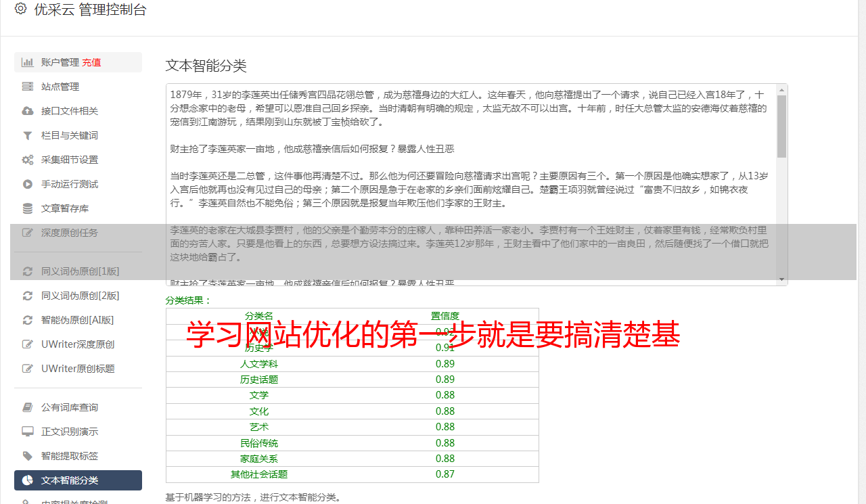Click the refresh icon for 智能伪原创[AI版]
The image size is (866, 504).
(28, 320)
